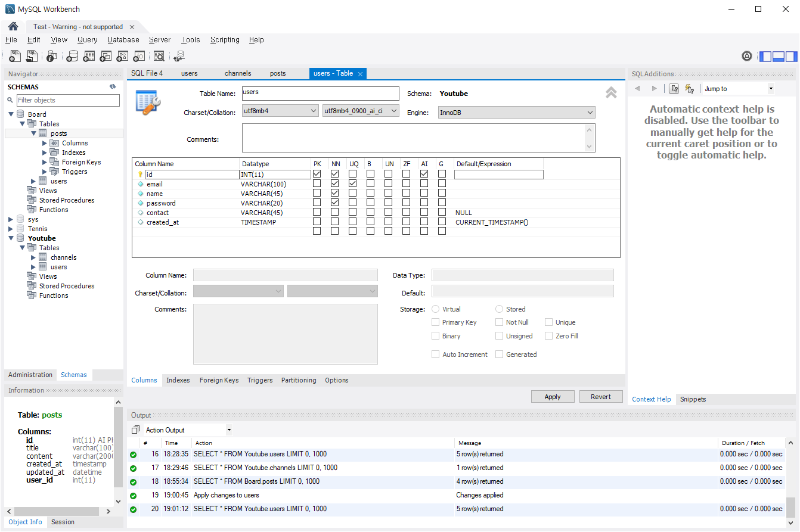Switch to the Foreign Keys tab

click(x=219, y=380)
